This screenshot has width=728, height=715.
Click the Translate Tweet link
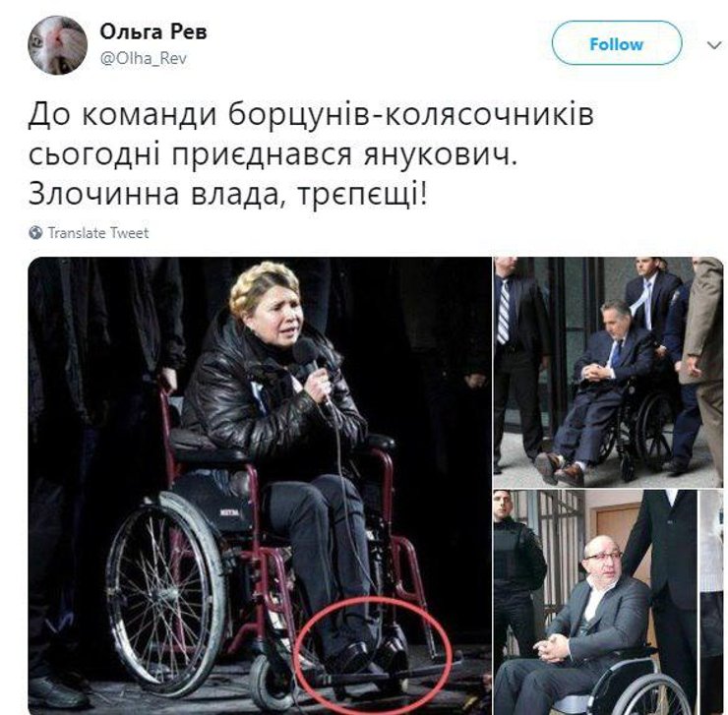(x=98, y=233)
